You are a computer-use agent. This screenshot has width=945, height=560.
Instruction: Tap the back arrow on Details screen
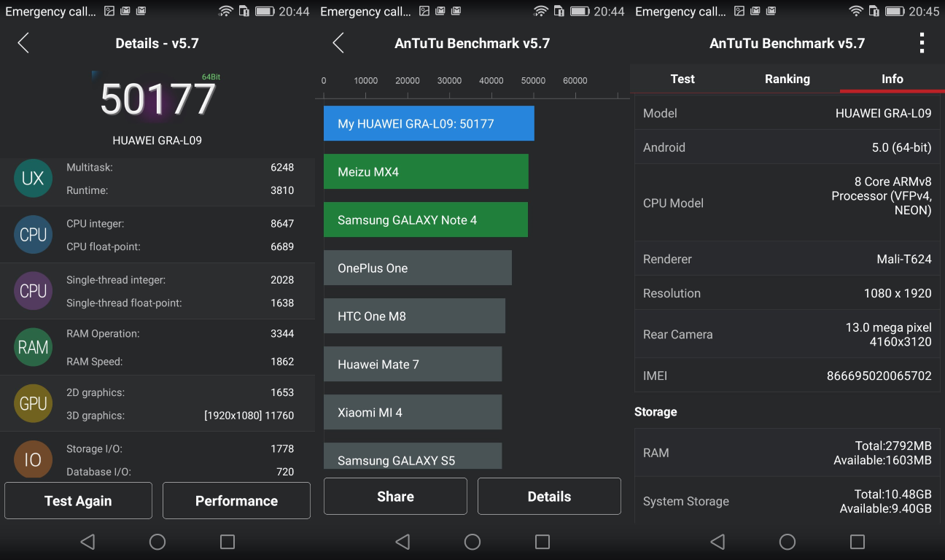click(23, 43)
